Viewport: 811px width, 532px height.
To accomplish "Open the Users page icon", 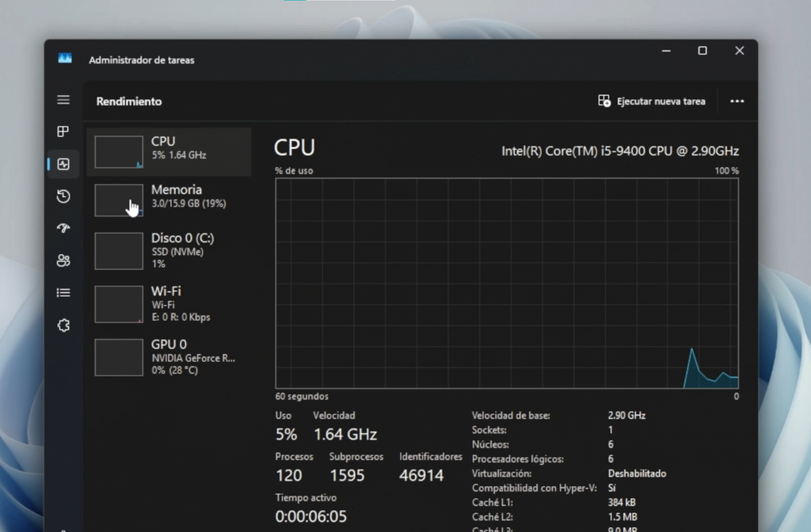I will 63,260.
